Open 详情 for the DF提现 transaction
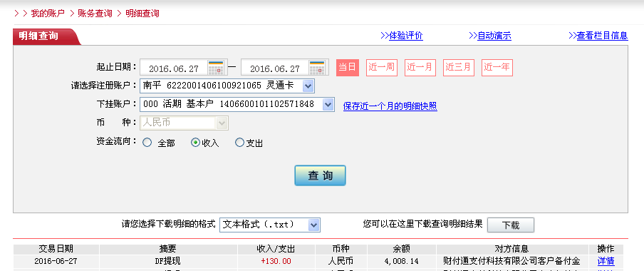The image size is (644, 271). pyautogui.click(x=606, y=261)
